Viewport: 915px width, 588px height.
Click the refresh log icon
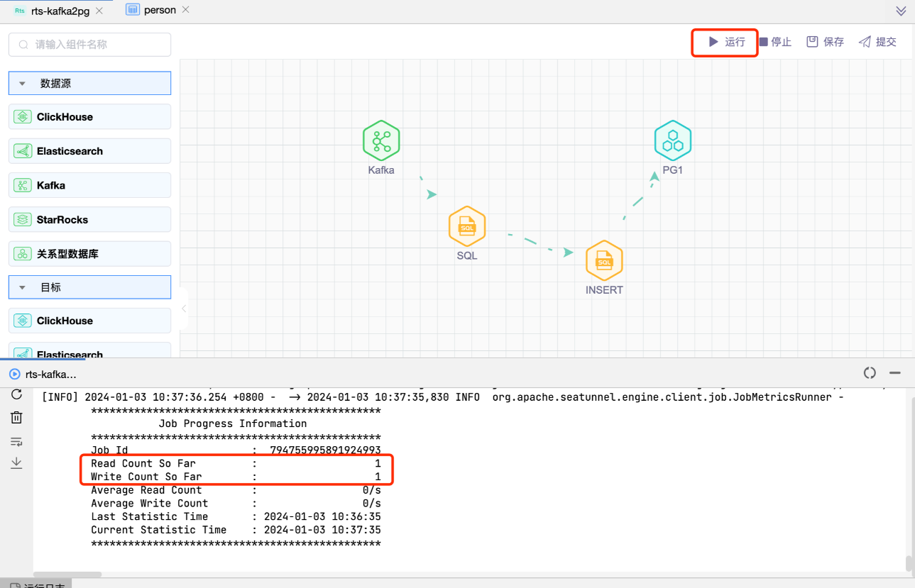(16, 394)
